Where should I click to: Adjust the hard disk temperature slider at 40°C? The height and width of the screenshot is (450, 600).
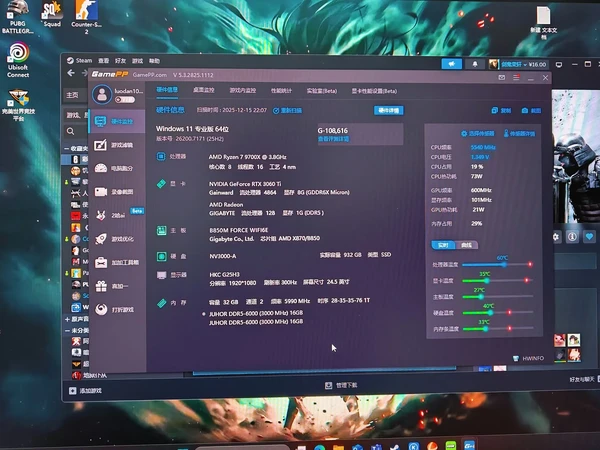coord(491,313)
